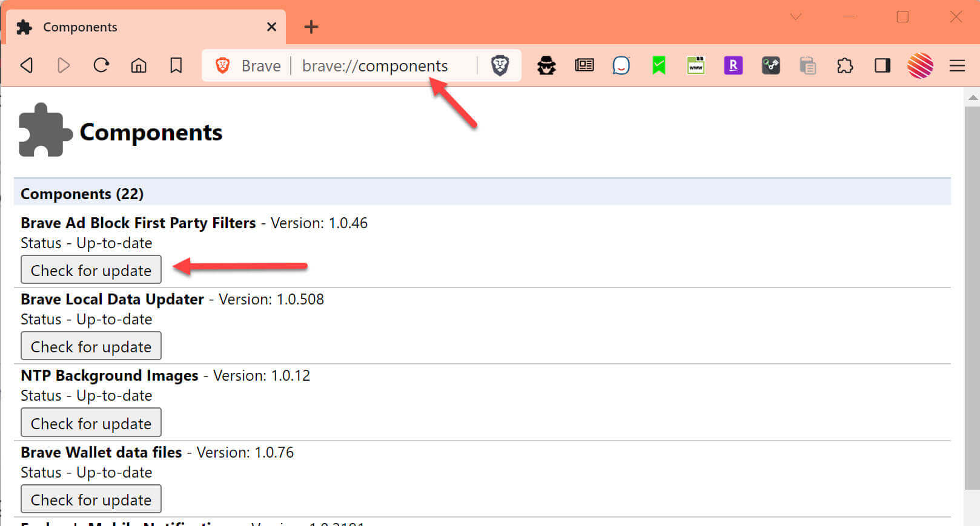Minimize the browser window
The width and height of the screenshot is (980, 526).
click(849, 17)
